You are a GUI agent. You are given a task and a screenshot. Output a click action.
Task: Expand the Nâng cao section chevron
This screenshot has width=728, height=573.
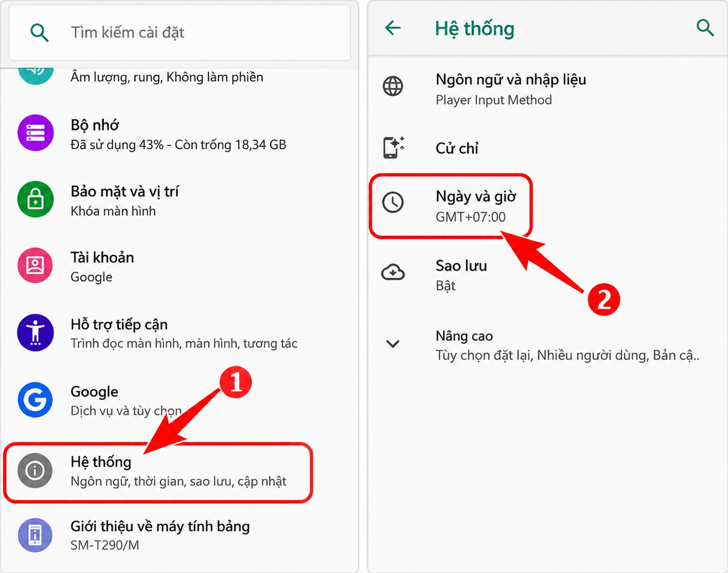393,344
